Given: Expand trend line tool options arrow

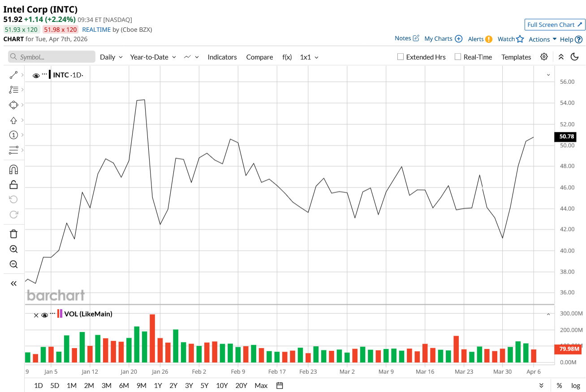Looking at the screenshot, I should [x=22, y=75].
